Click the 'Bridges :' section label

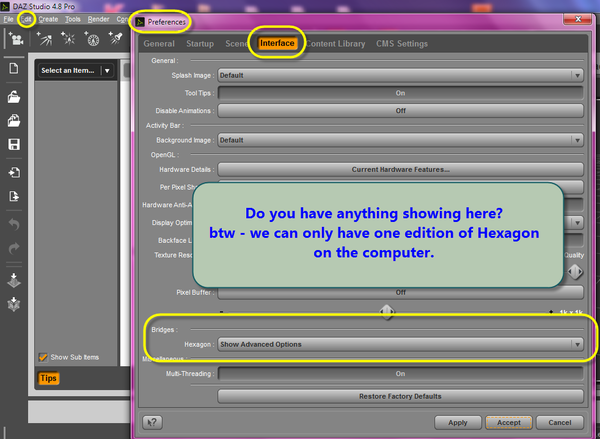165,330
